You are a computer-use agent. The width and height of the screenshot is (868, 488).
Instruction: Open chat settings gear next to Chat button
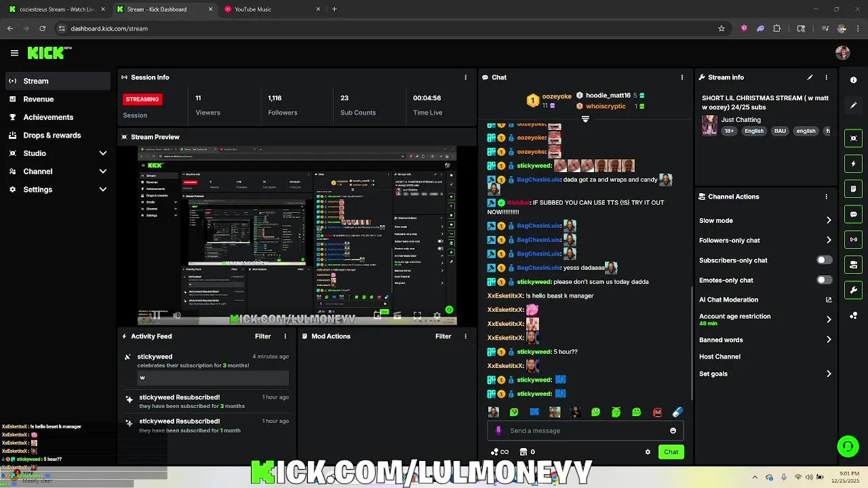click(648, 452)
